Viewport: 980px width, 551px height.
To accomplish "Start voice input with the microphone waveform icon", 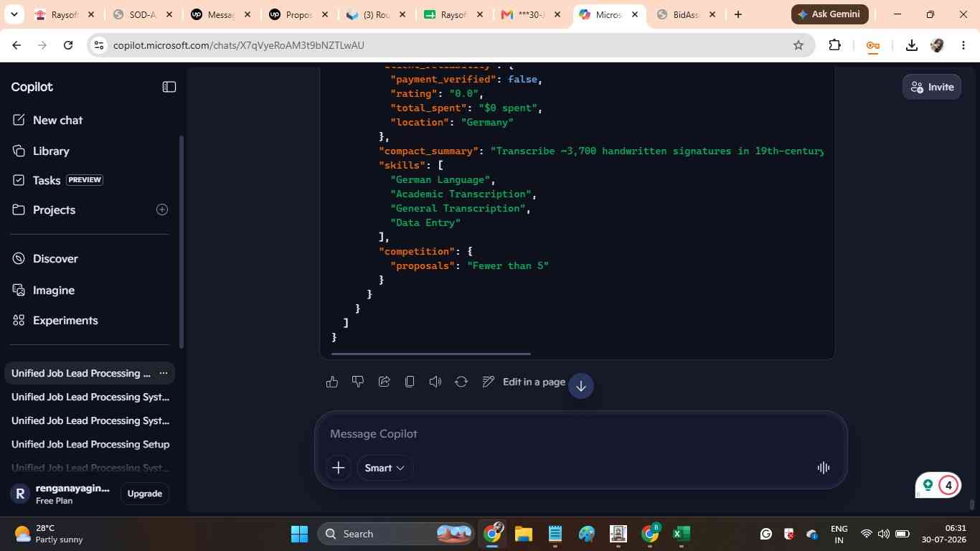I will point(824,468).
